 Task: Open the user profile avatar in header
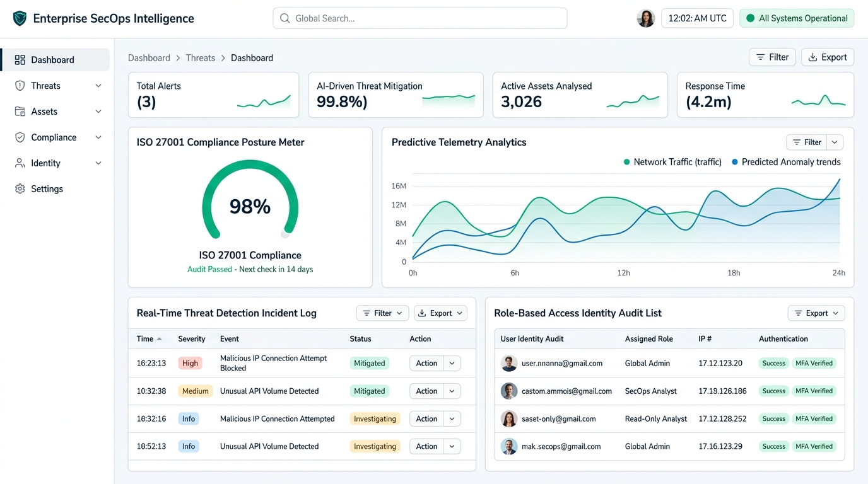(x=646, y=18)
